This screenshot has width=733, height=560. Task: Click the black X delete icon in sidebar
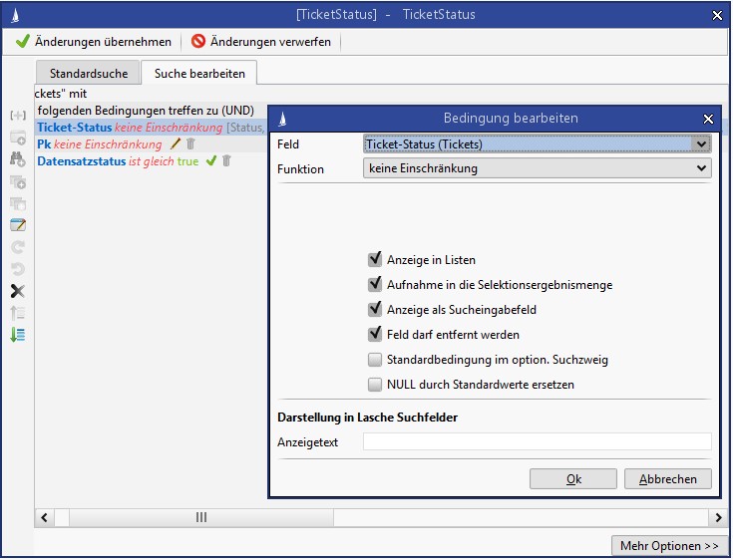click(x=17, y=291)
